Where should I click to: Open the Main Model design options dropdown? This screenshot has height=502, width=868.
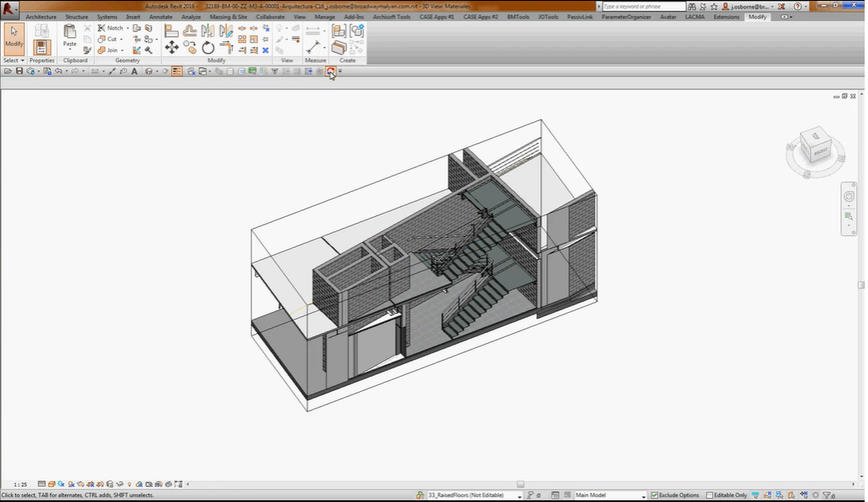point(609,495)
